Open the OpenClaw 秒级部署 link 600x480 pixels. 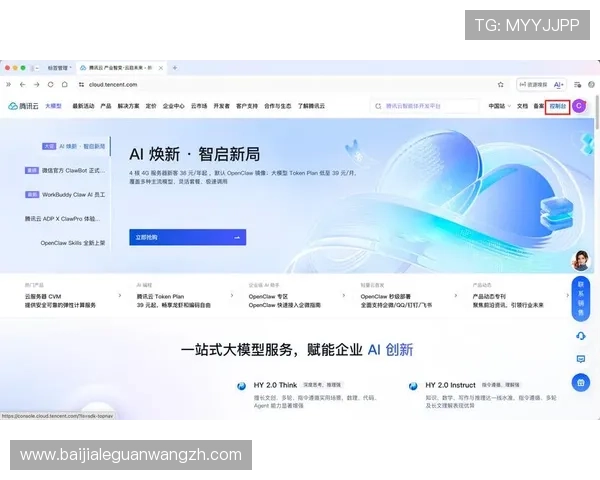tap(385, 296)
